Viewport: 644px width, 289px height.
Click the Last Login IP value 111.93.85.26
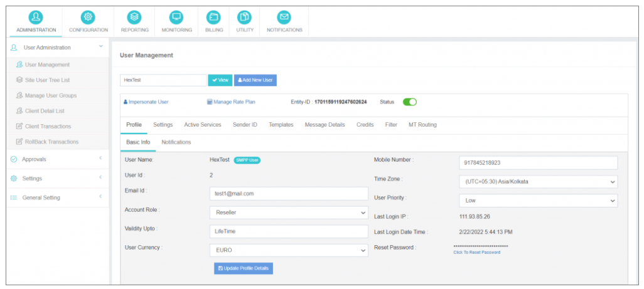(x=475, y=216)
